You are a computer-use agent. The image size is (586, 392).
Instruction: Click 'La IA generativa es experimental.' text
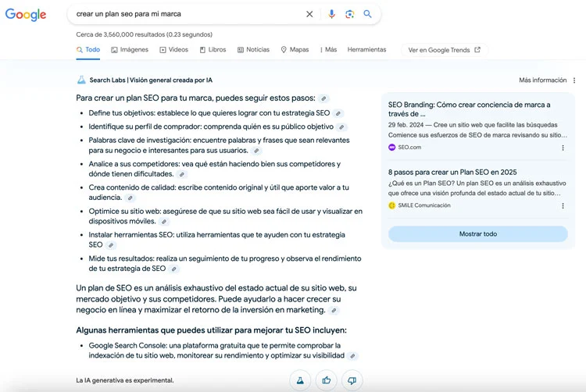(125, 380)
